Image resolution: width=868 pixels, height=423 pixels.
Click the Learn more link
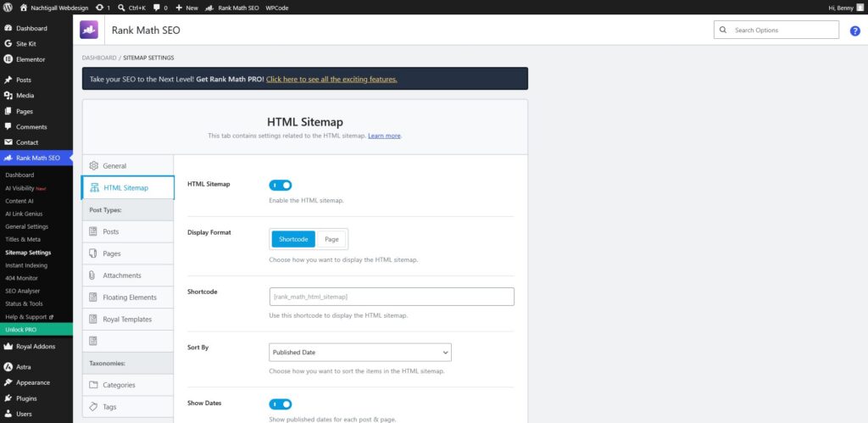[384, 136]
